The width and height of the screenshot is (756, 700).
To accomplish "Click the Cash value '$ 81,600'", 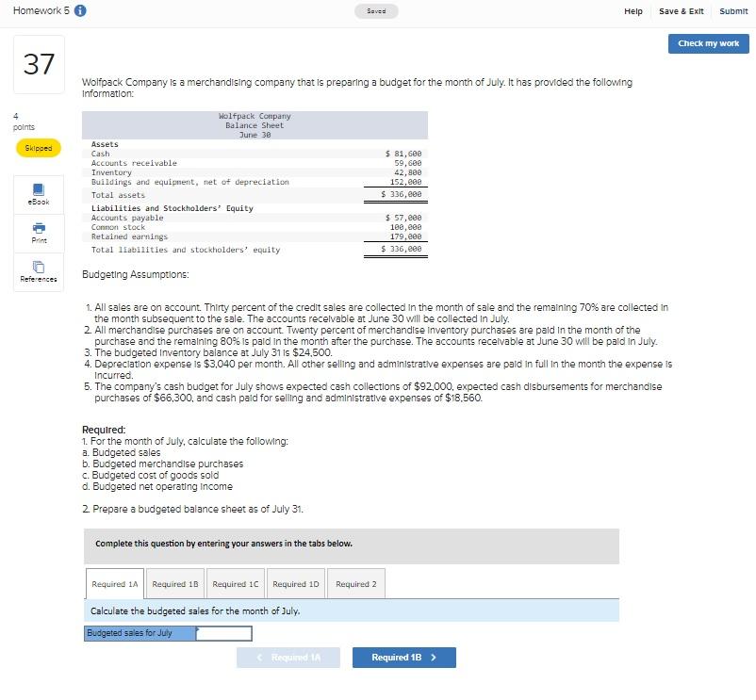I will pos(403,154).
